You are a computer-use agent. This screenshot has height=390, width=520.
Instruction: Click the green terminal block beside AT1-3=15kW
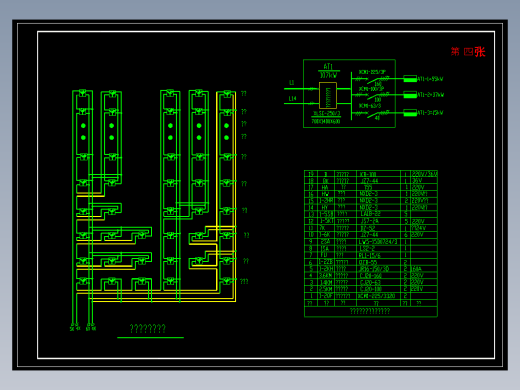click(x=410, y=113)
